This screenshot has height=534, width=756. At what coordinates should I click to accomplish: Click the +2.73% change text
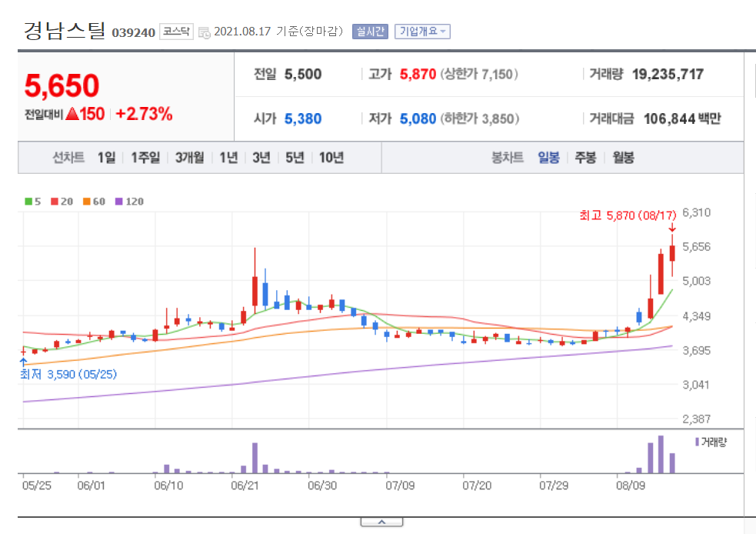coord(144,114)
